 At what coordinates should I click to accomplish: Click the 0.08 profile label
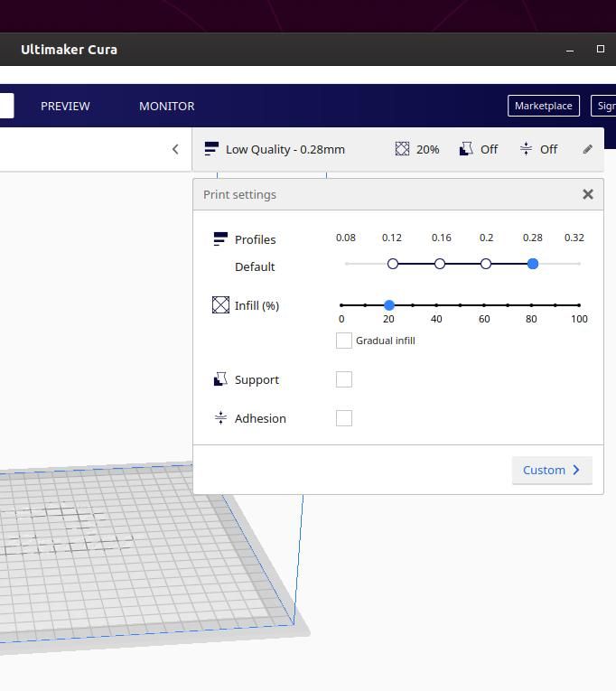click(x=345, y=238)
